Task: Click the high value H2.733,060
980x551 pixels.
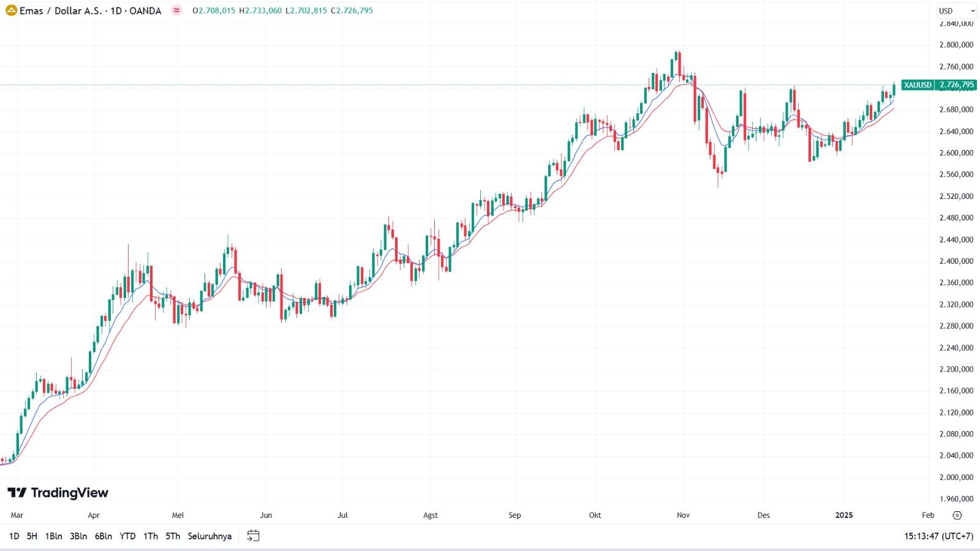Action: tap(260, 10)
